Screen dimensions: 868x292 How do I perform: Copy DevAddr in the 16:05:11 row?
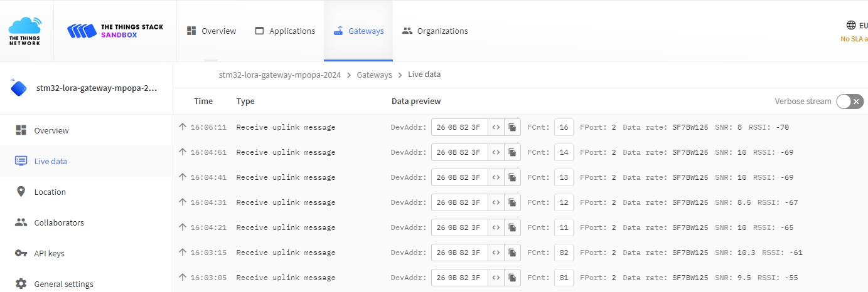(x=512, y=127)
